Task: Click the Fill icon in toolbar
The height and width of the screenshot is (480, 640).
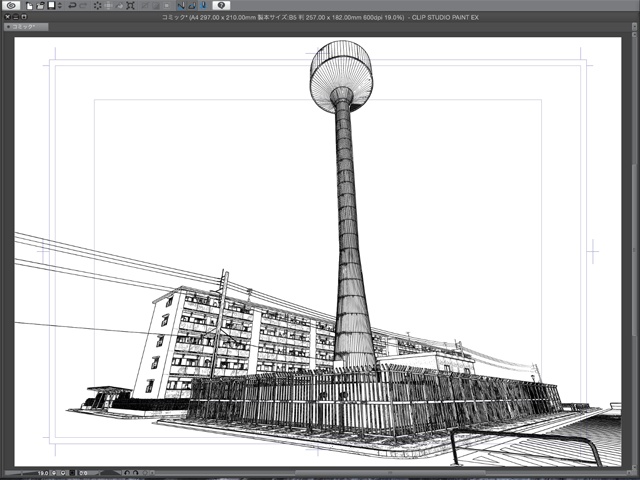Action: pyautogui.click(x=120, y=6)
